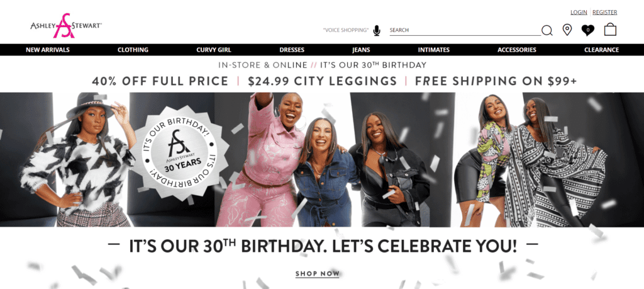This screenshot has height=289, width=644.
Task: Open the Intimates menu
Action: [434, 50]
